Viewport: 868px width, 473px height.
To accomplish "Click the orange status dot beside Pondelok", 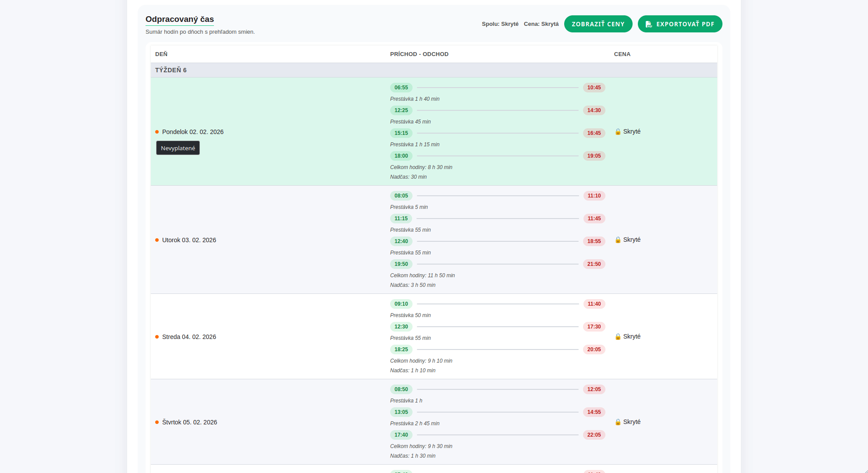I will 157,132.
